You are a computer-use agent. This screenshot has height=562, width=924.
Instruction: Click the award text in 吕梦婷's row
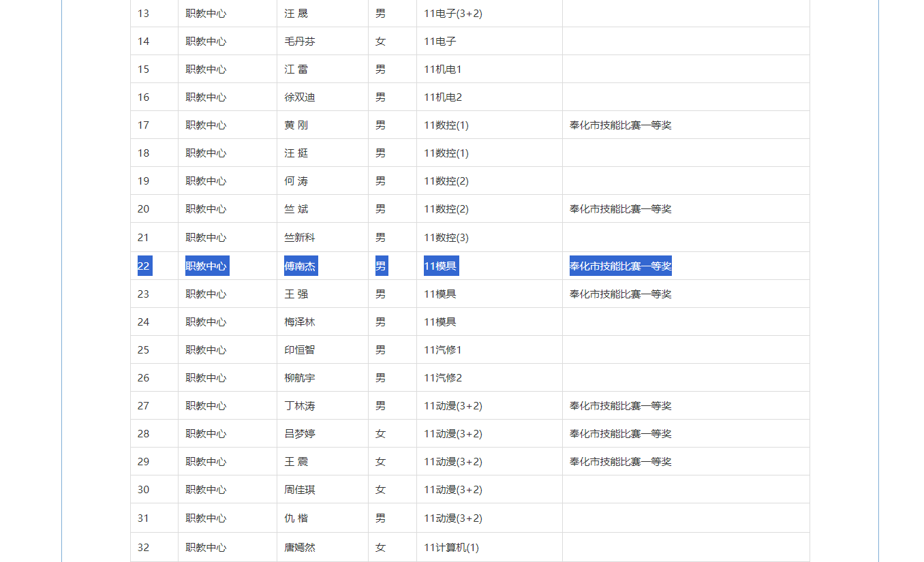pos(620,434)
